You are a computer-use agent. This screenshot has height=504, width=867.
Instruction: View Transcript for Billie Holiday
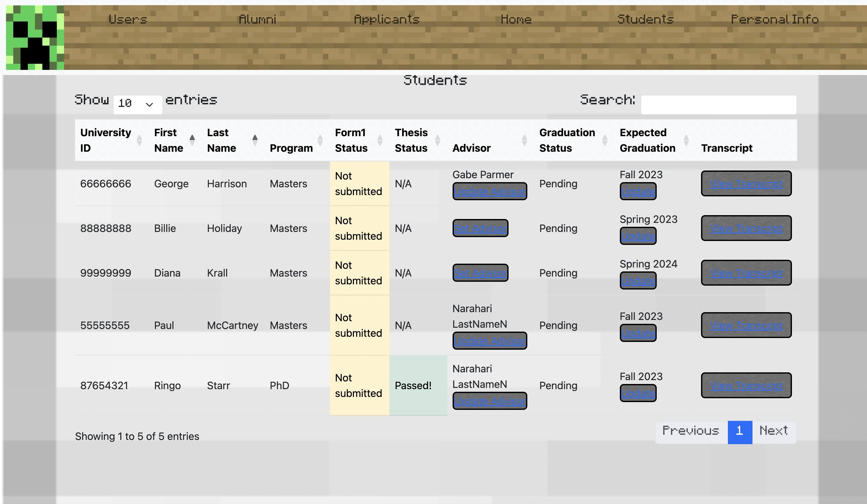(x=746, y=228)
